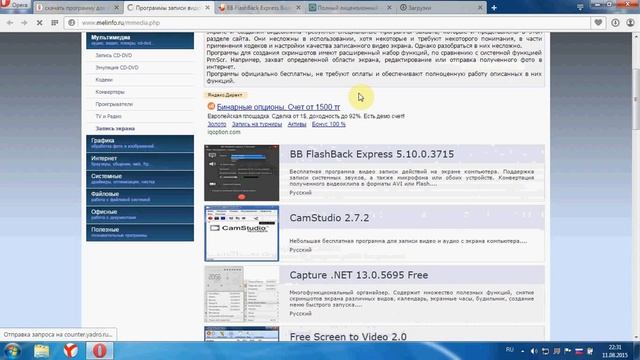Open the Запись CD-DVD sidebar link
Image resolution: width=640 pixels, height=360 pixels.
click(114, 55)
